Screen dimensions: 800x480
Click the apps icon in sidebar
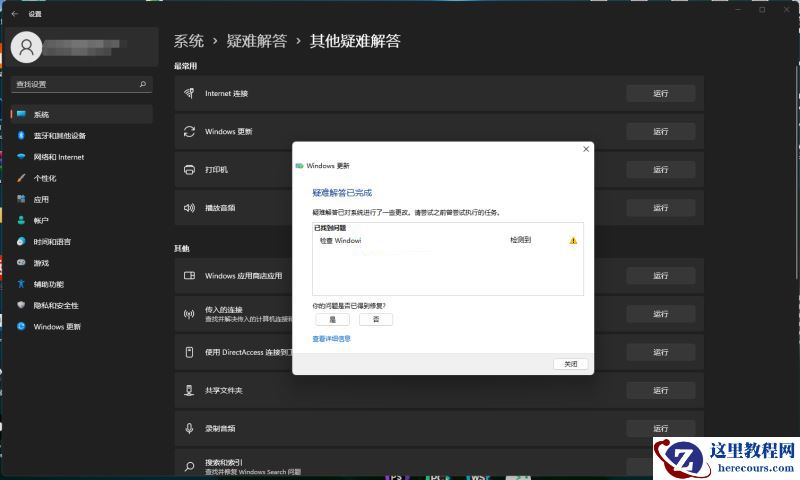(x=21, y=199)
